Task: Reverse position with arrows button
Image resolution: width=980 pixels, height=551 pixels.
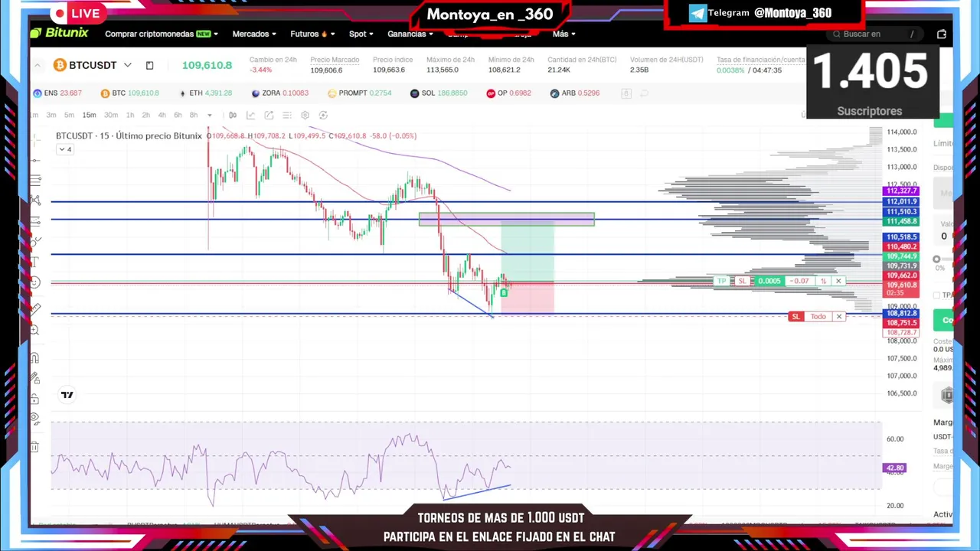Action: tap(823, 281)
